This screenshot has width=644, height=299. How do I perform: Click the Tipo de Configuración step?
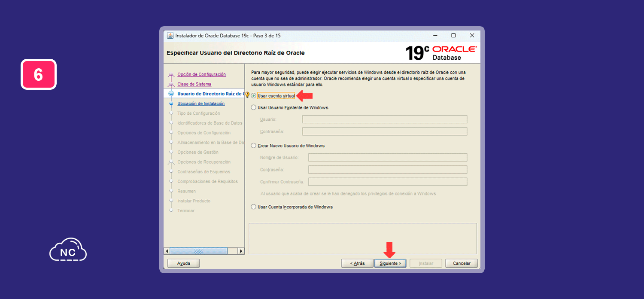click(x=198, y=113)
